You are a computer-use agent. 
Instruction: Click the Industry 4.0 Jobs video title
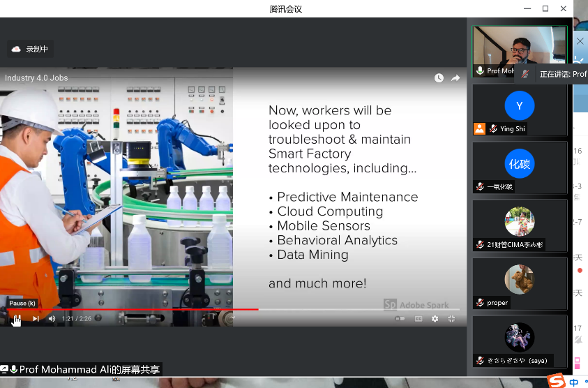click(x=36, y=78)
